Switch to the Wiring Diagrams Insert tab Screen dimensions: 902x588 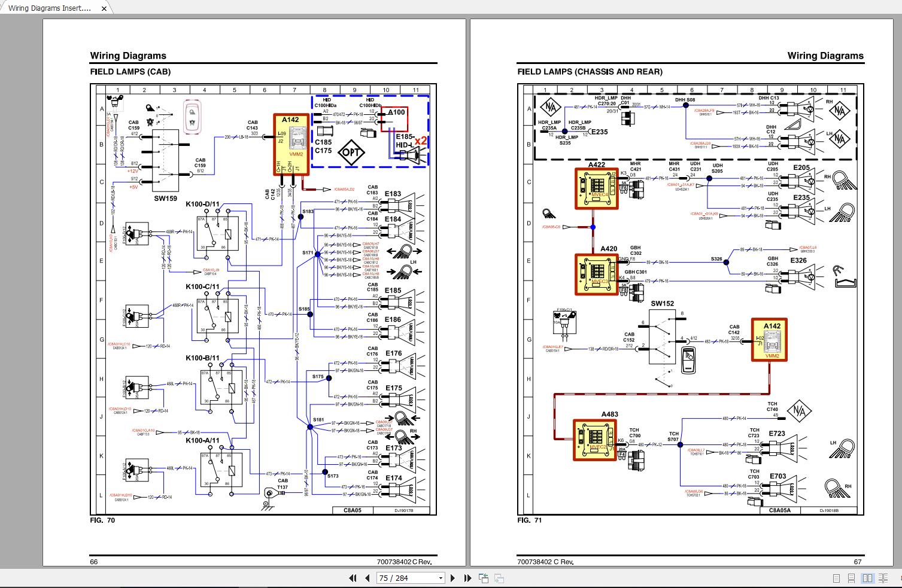pyautogui.click(x=51, y=8)
